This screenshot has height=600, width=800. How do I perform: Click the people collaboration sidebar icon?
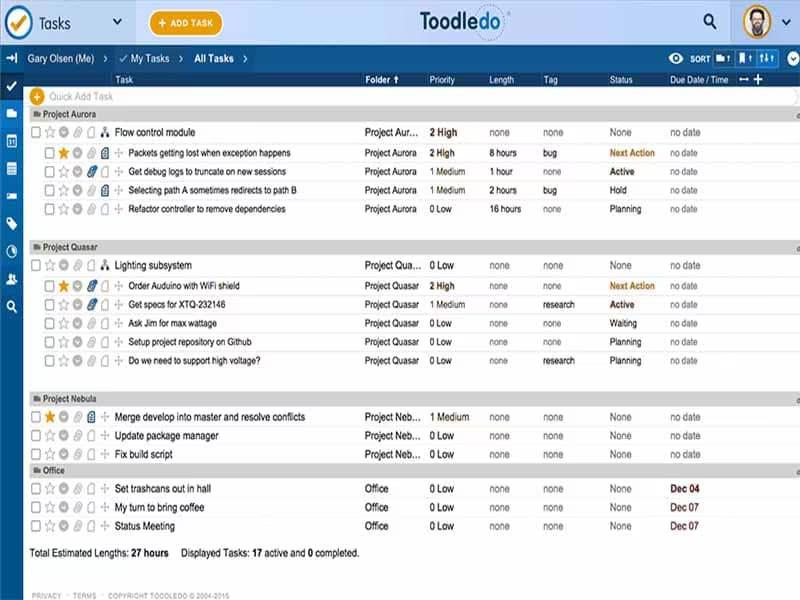coord(12,279)
